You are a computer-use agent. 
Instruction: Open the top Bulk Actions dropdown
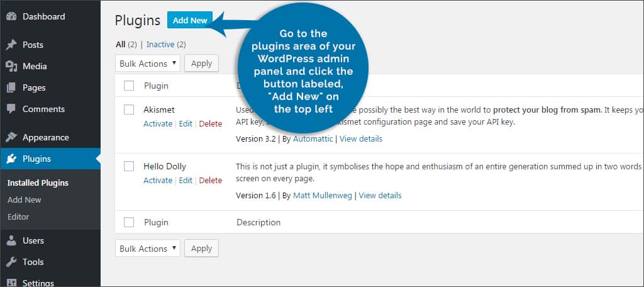[x=148, y=64]
